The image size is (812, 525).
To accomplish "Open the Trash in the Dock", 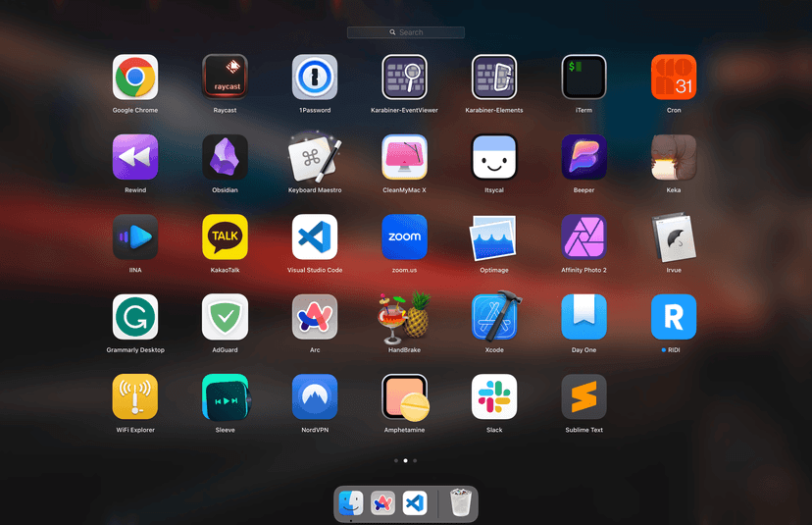I will [461, 503].
